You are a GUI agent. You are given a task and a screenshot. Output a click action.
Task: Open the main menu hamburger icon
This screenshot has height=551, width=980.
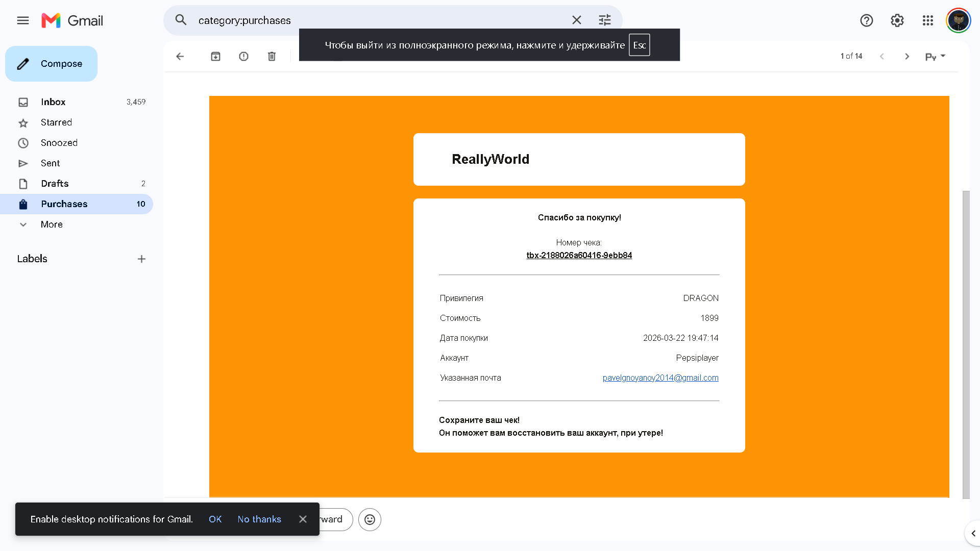[23, 20]
